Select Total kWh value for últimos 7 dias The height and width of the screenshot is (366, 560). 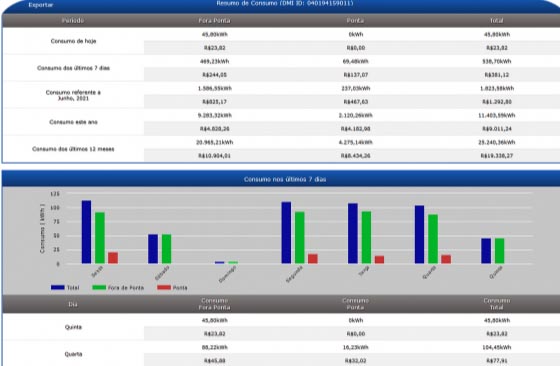pos(497,61)
